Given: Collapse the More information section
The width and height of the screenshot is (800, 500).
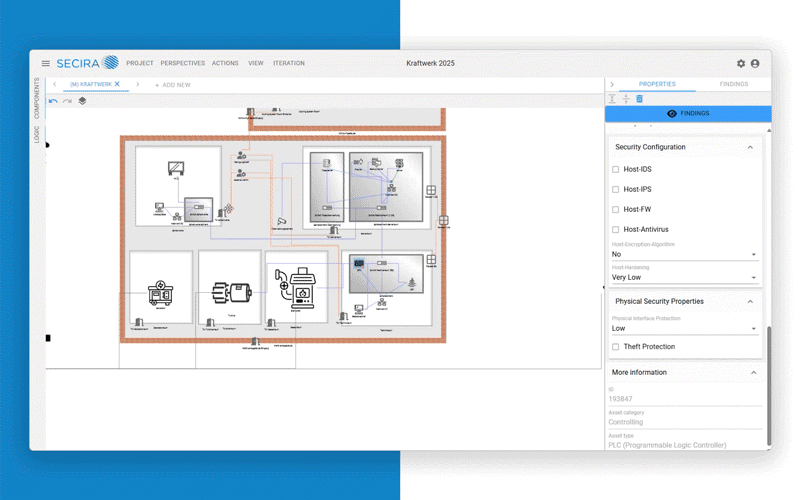Looking at the screenshot, I should point(754,372).
